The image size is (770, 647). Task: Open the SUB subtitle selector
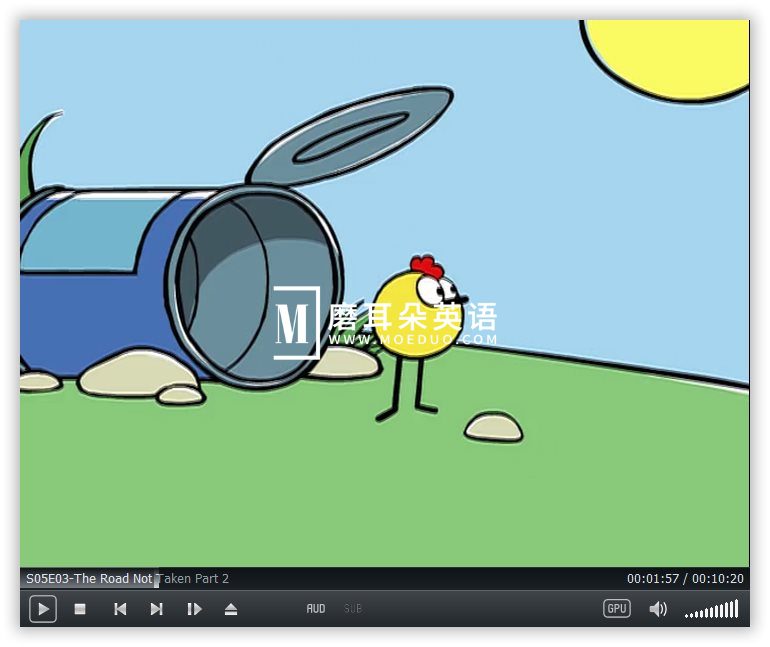[x=353, y=609]
